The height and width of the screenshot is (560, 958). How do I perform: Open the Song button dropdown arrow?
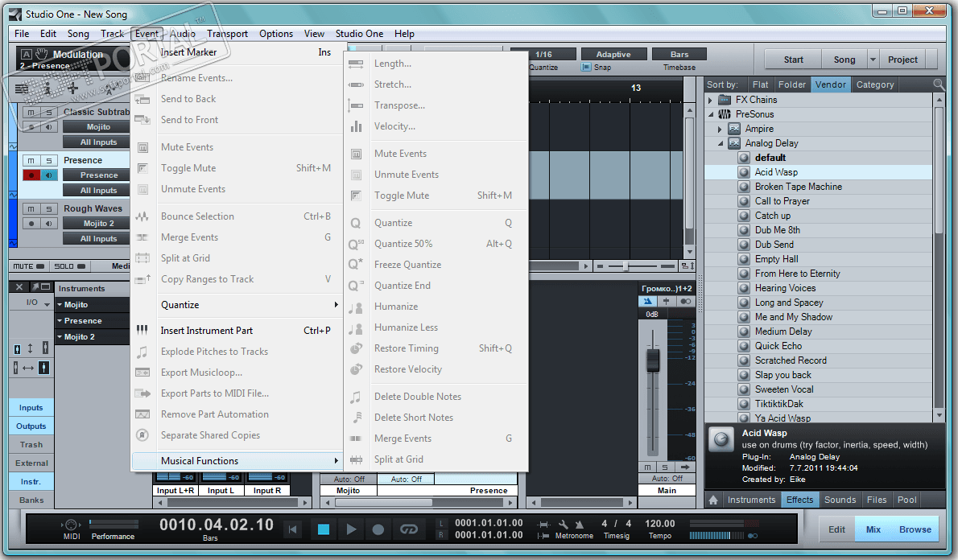pyautogui.click(x=873, y=60)
